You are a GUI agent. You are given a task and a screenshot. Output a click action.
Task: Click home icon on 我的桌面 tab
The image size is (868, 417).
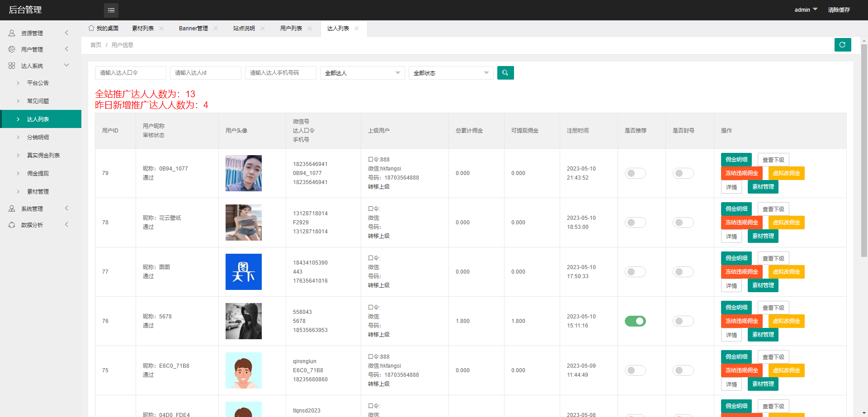91,28
